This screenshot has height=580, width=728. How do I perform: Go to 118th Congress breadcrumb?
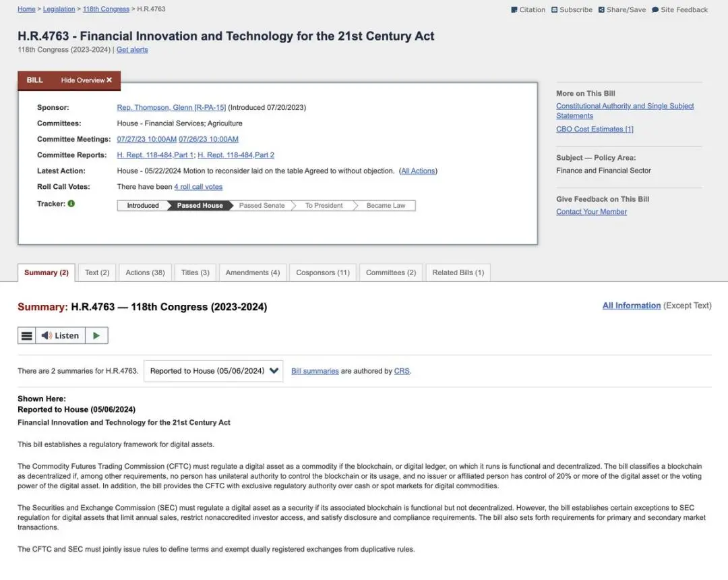click(106, 9)
